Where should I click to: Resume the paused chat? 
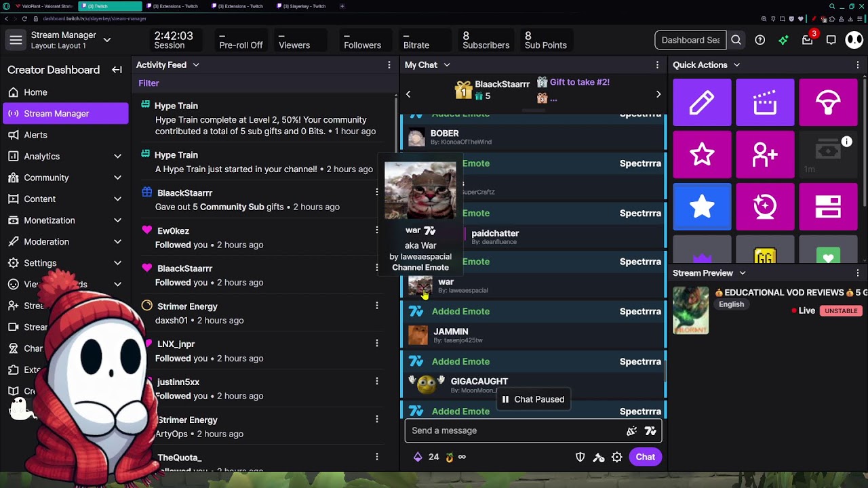click(533, 399)
